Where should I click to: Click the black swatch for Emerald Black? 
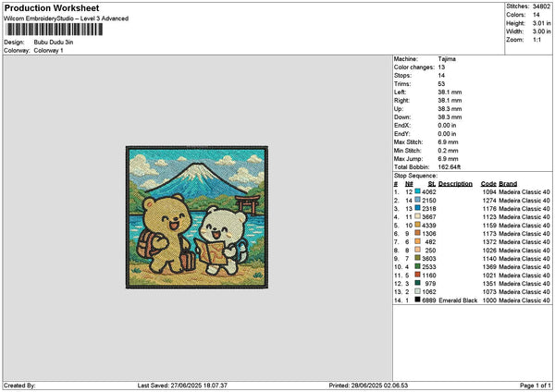point(418,300)
